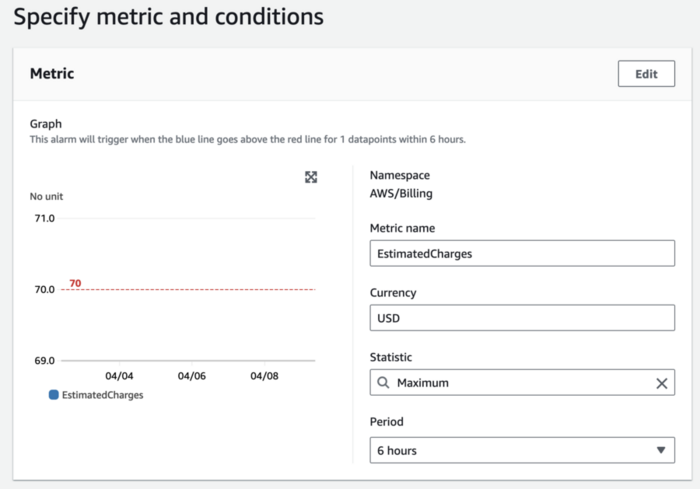Click the EstimatedCharges legend label

(x=102, y=395)
